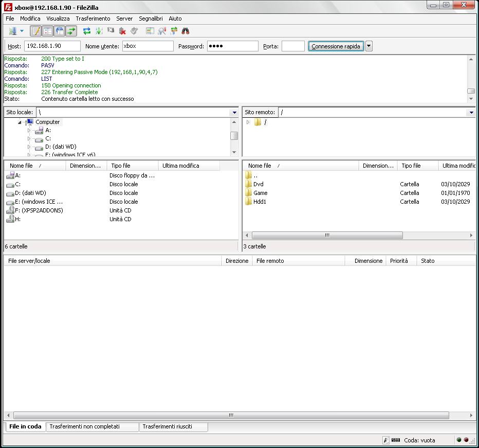Open the Aiuto menu
The image size is (479, 448).
tap(175, 19)
